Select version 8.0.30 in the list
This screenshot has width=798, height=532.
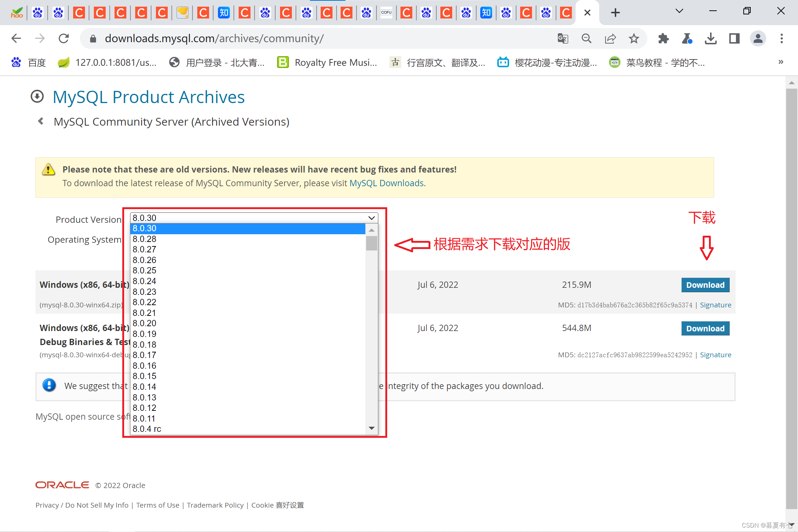tap(248, 229)
